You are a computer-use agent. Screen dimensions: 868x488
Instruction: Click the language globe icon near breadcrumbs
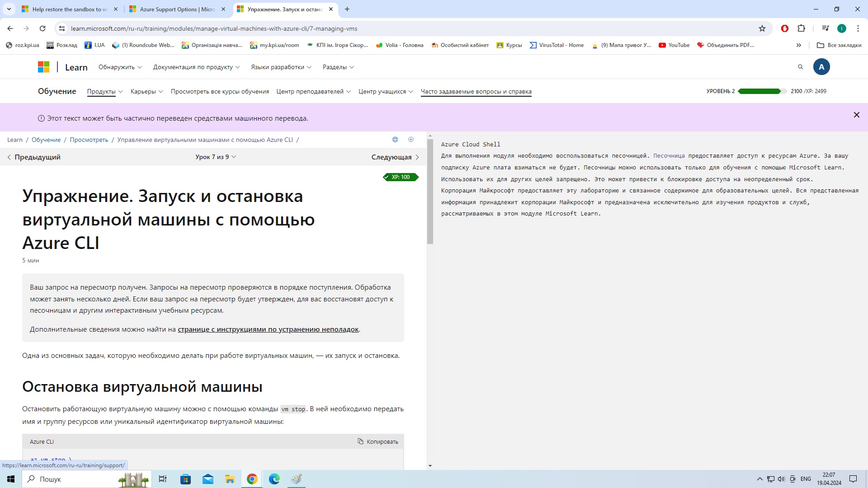395,140
